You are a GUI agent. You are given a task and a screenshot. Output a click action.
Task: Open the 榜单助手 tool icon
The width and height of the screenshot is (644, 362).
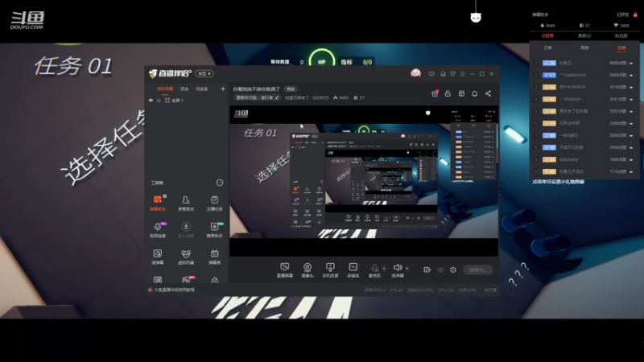pyautogui.click(x=214, y=229)
